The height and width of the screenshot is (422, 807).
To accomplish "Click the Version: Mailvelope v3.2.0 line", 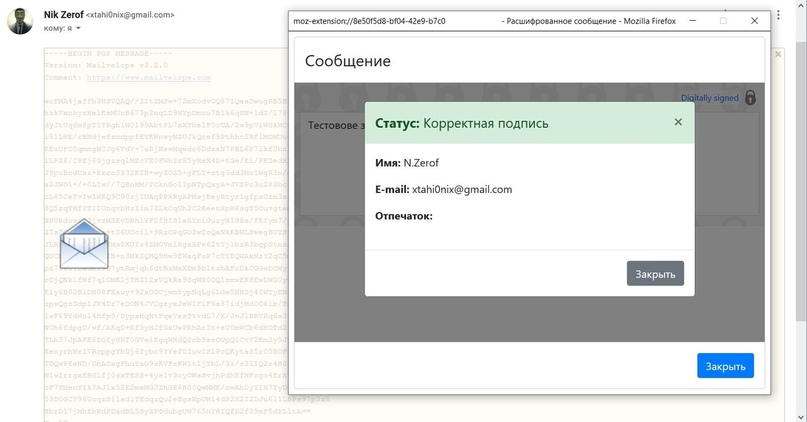I will (106, 65).
